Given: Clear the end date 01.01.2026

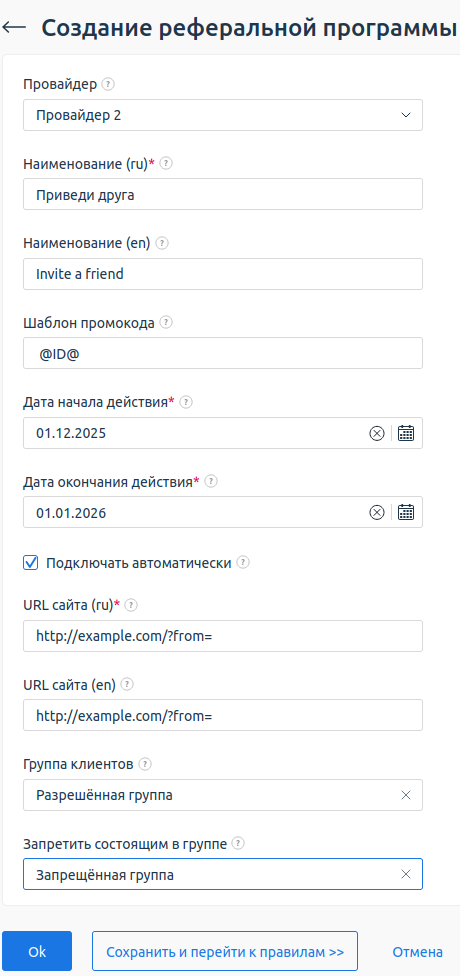Looking at the screenshot, I should tap(377, 512).
